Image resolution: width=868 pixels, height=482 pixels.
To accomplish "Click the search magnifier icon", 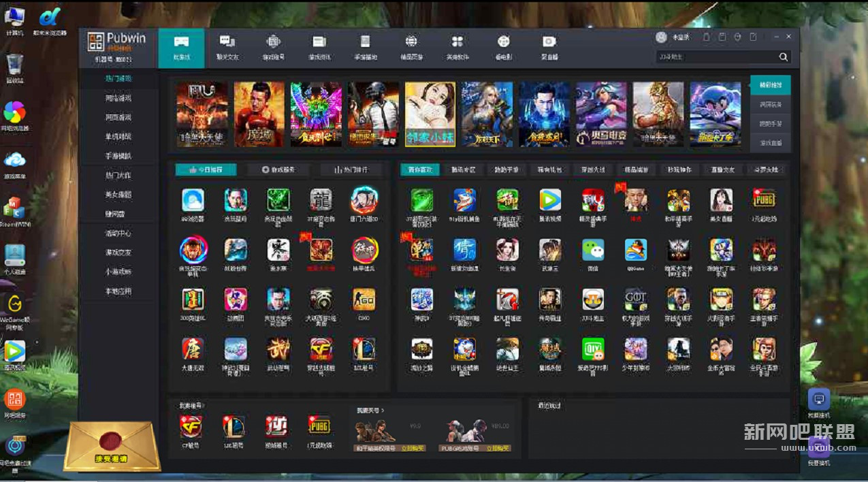I will click(784, 57).
